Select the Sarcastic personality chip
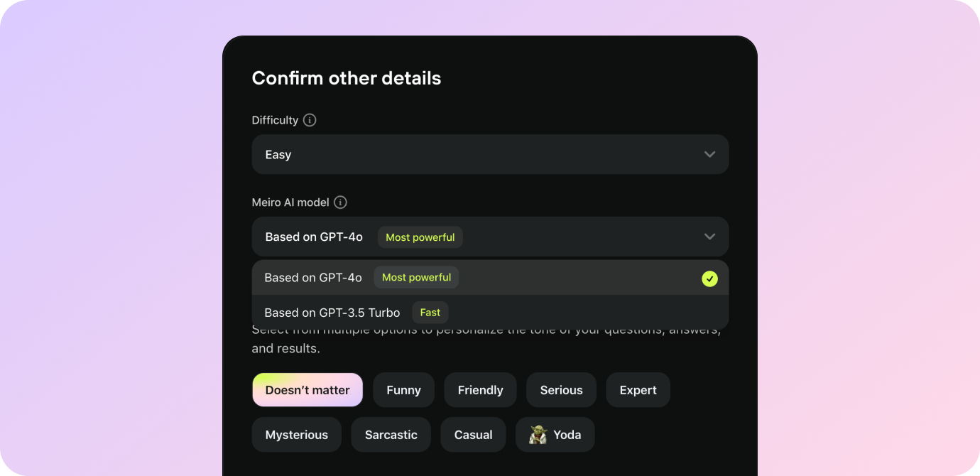Viewport: 980px width, 476px height. 391,434
